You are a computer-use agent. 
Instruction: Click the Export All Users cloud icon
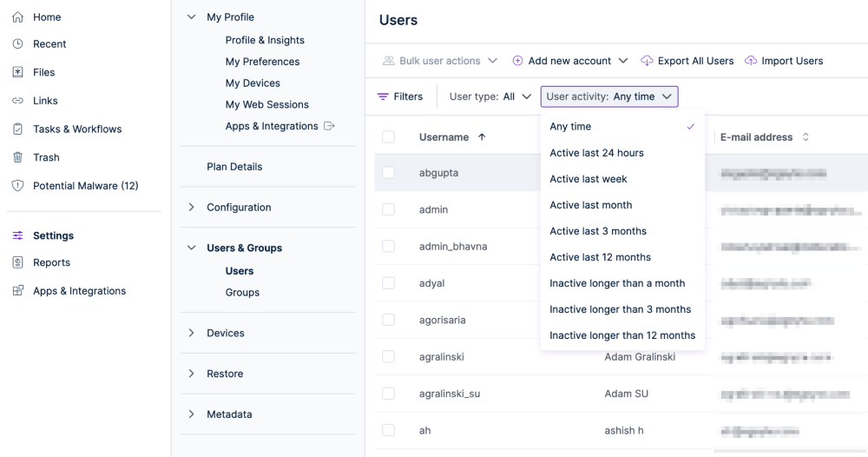647,61
